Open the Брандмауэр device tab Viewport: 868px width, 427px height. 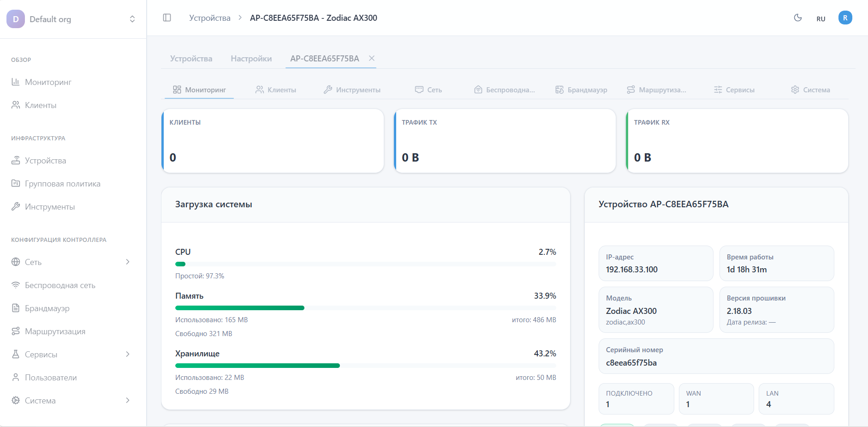581,90
